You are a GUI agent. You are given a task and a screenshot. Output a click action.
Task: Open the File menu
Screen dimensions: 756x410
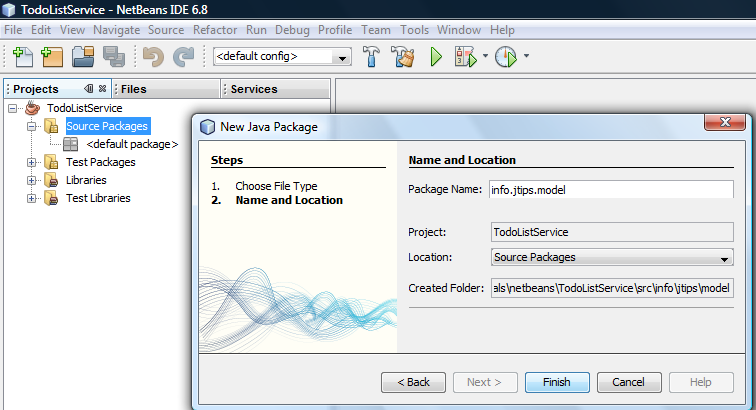point(13,30)
